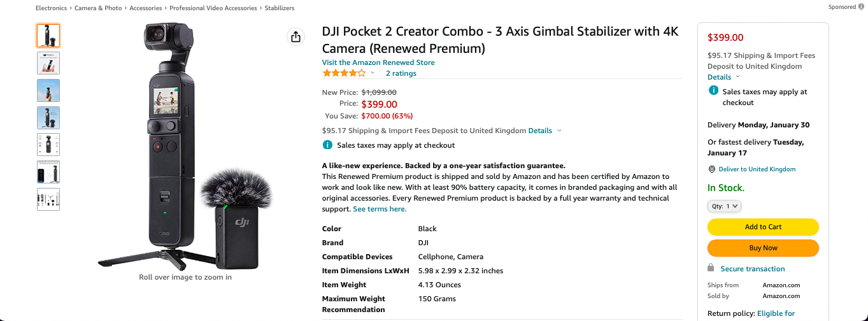Viewport: 868px width, 321px height.
Task: Open the Qty quantity dropdown
Action: [x=724, y=206]
